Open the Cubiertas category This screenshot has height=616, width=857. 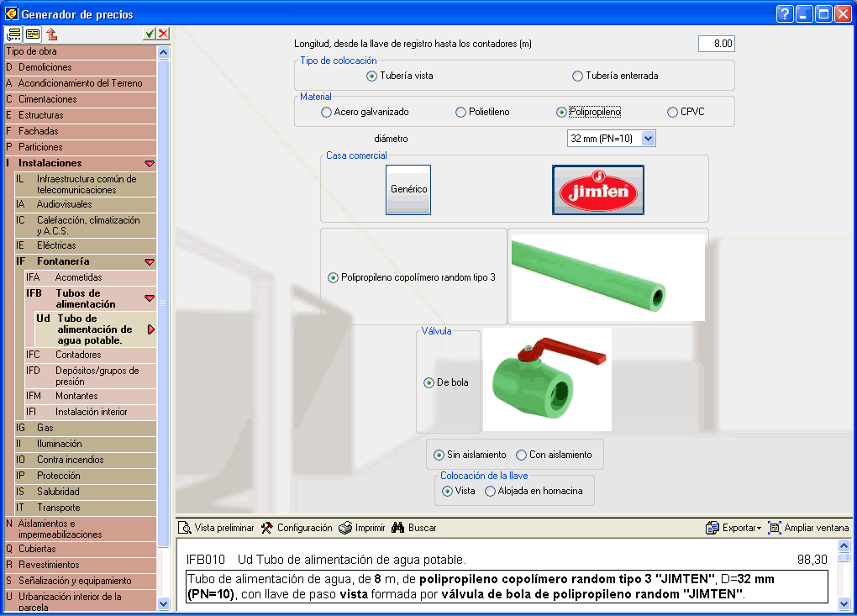tap(81, 548)
